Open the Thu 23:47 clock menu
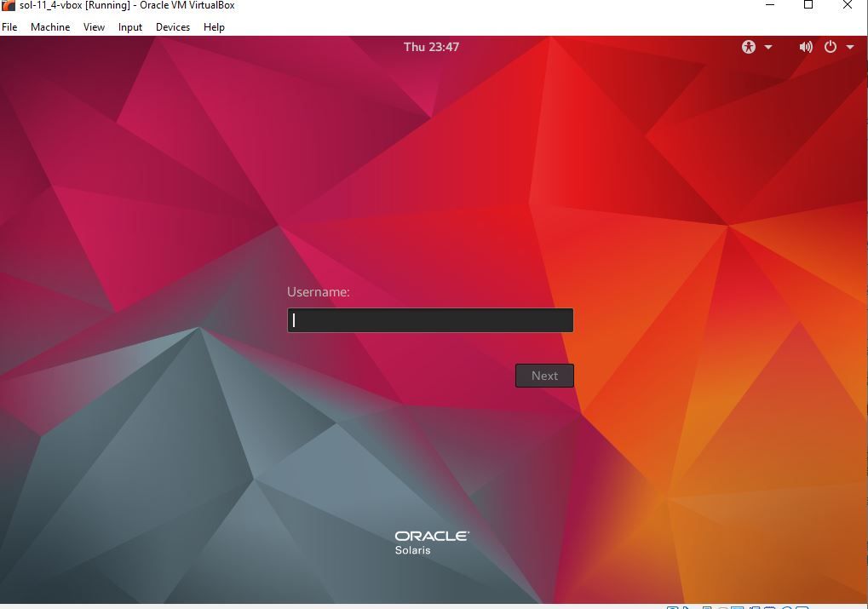The image size is (868, 609). [431, 47]
